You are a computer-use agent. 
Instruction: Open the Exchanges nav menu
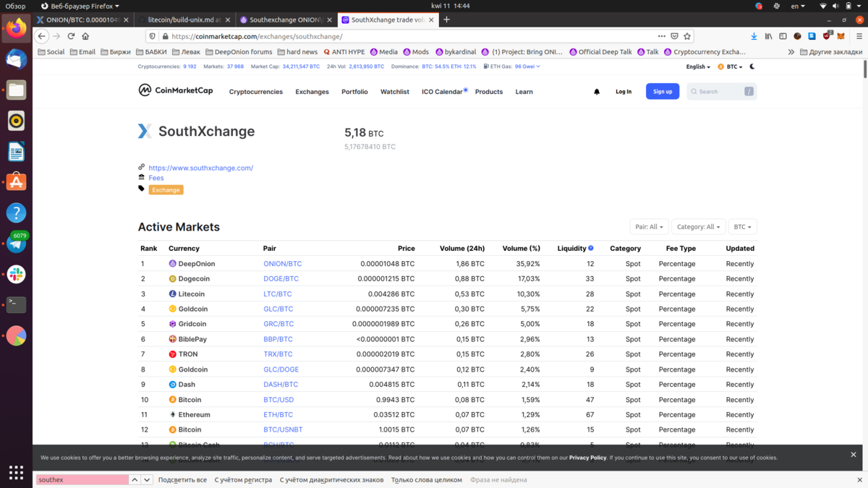click(x=312, y=92)
